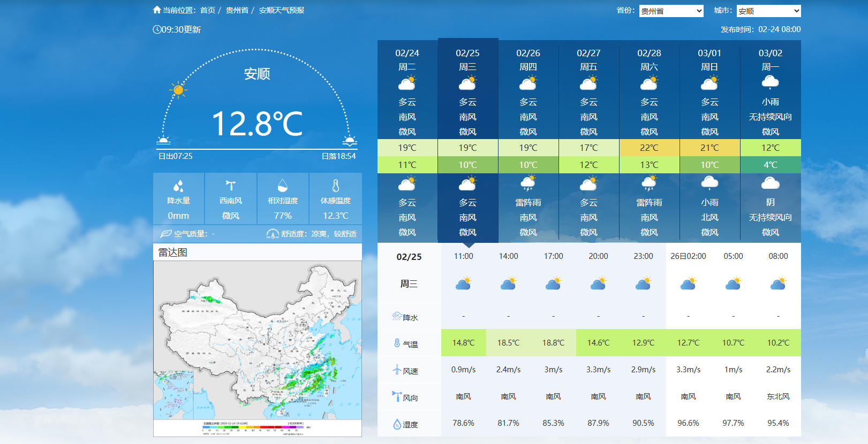Open the 首页 breadcrumb link
The height and width of the screenshot is (444, 868).
(208, 10)
